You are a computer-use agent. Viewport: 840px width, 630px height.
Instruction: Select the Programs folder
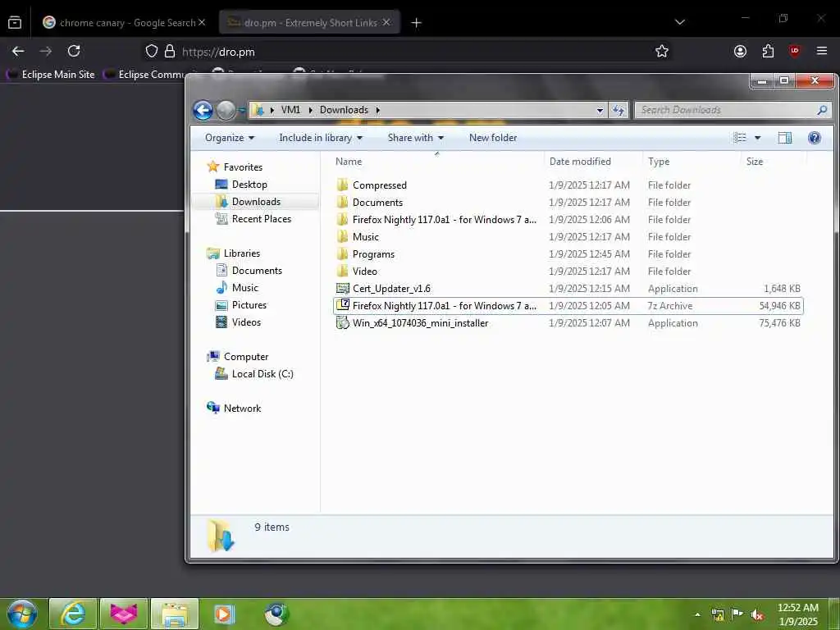[568, 254]
